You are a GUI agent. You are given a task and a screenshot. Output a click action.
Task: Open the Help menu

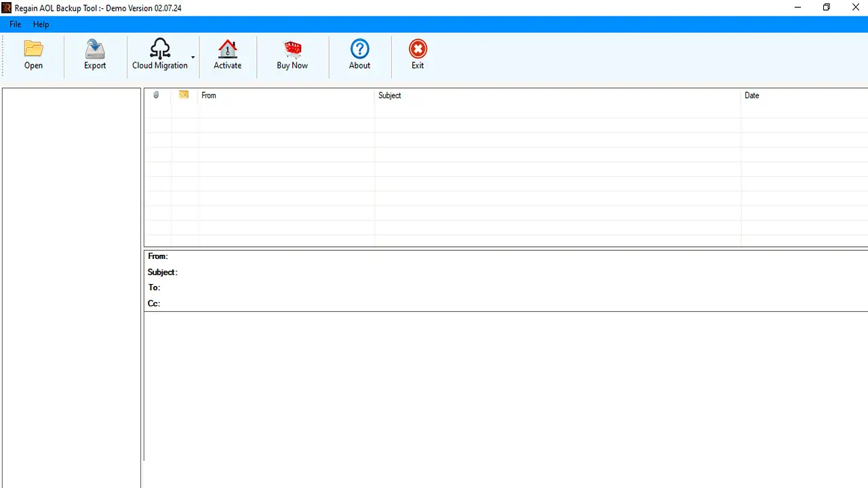[x=41, y=24]
